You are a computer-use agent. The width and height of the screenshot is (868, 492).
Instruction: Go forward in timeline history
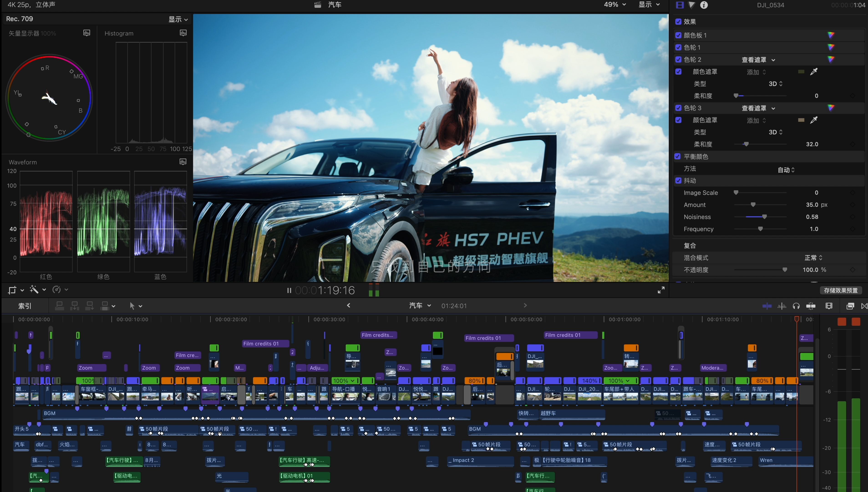525,305
